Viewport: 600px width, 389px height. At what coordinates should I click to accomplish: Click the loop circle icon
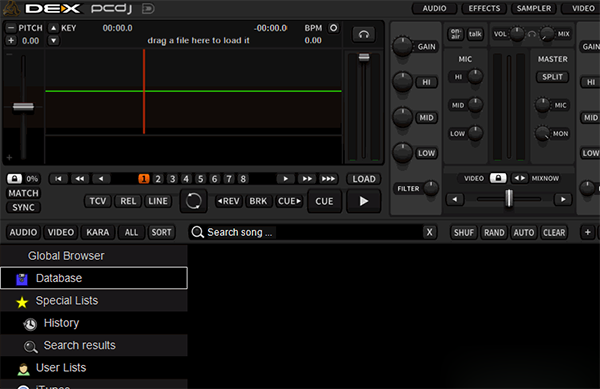click(x=194, y=201)
